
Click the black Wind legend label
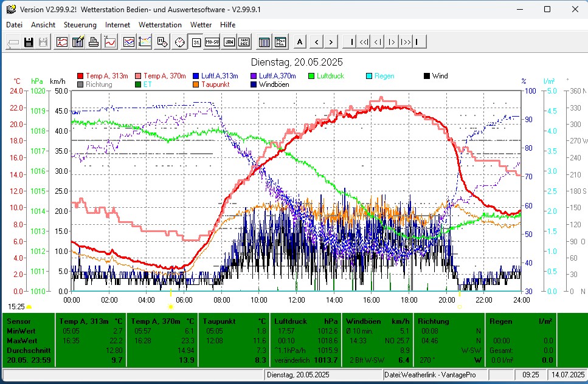440,76
